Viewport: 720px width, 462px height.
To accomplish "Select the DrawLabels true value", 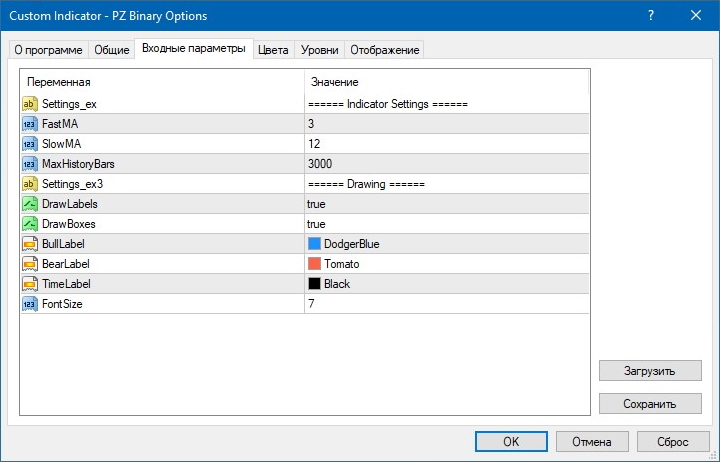I will click(316, 204).
